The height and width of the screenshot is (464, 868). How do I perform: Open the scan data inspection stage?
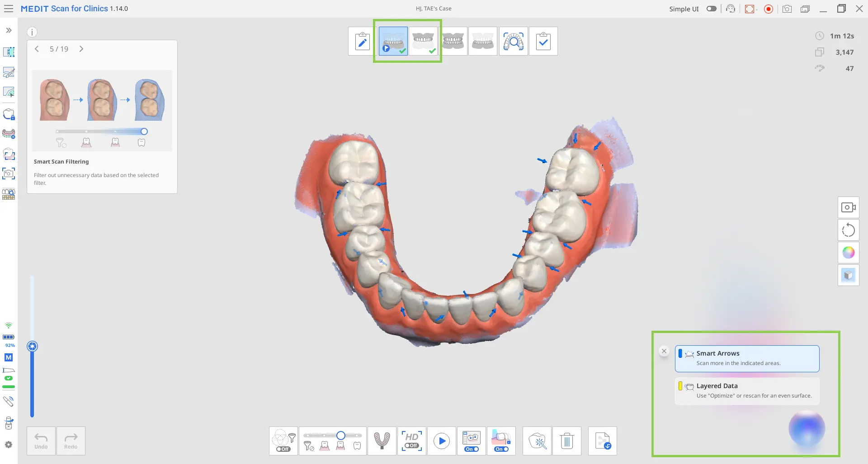click(514, 41)
